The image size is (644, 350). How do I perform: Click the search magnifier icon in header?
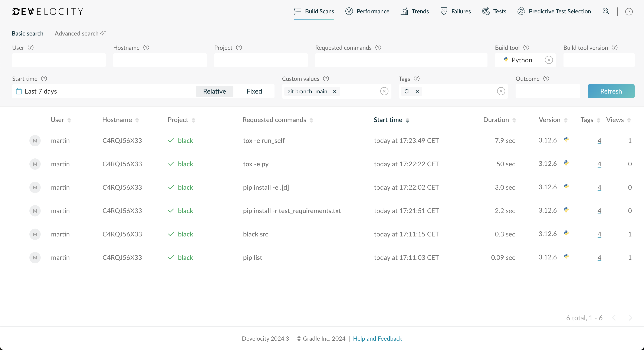606,11
